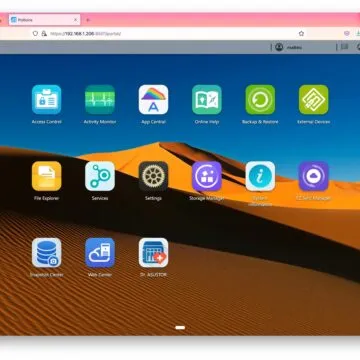Open File Explorer

click(x=47, y=176)
